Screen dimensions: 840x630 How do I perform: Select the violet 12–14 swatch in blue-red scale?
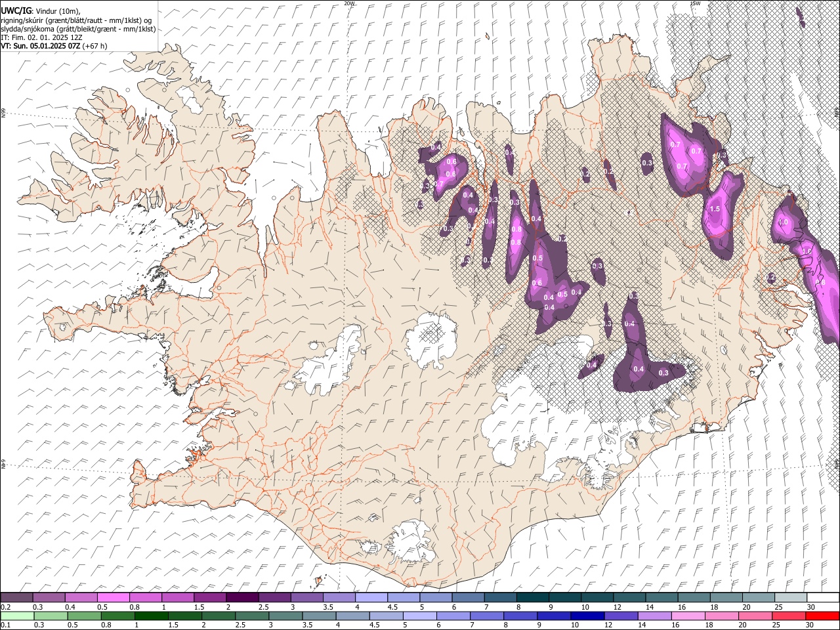pos(620,616)
